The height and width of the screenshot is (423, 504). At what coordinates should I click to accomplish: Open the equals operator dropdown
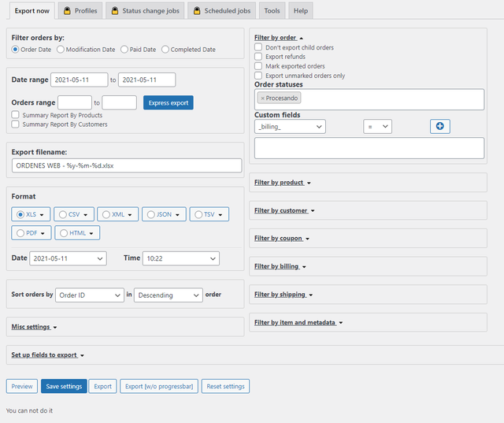click(x=377, y=126)
